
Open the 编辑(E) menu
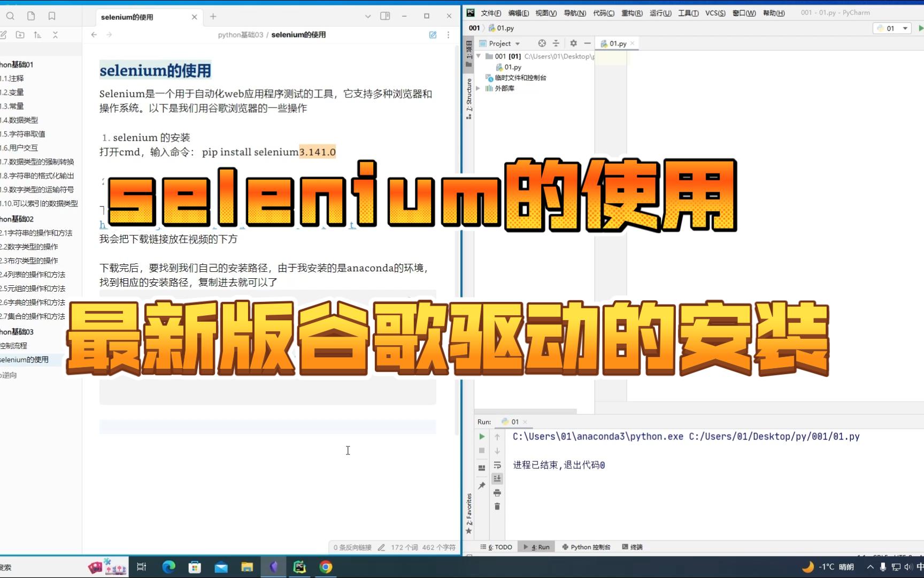pos(518,13)
